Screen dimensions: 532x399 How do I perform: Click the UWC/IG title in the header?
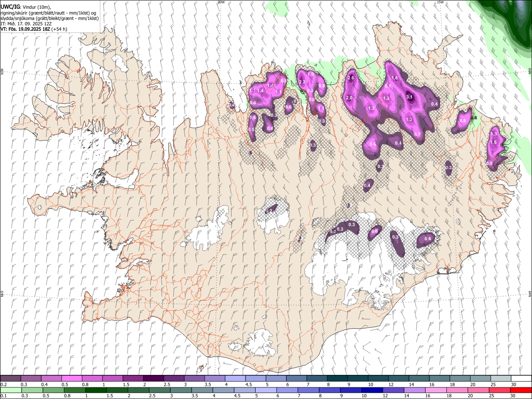click(x=10, y=7)
